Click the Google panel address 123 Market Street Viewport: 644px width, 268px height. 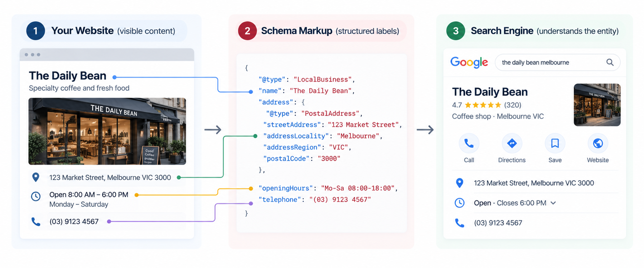coord(534,183)
